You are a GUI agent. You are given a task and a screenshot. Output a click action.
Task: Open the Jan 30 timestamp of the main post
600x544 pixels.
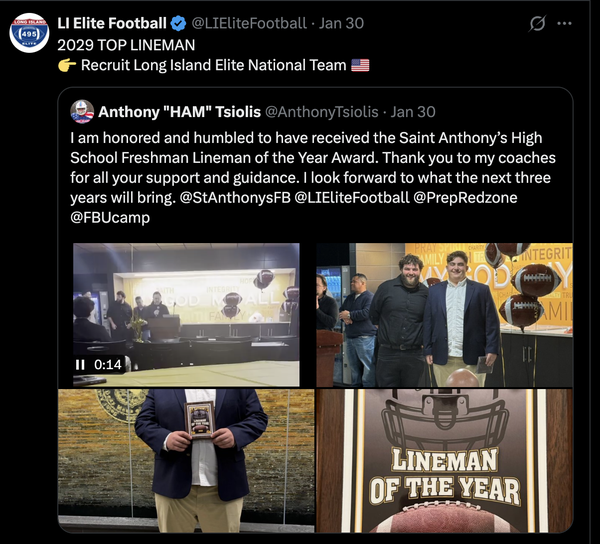click(341, 23)
